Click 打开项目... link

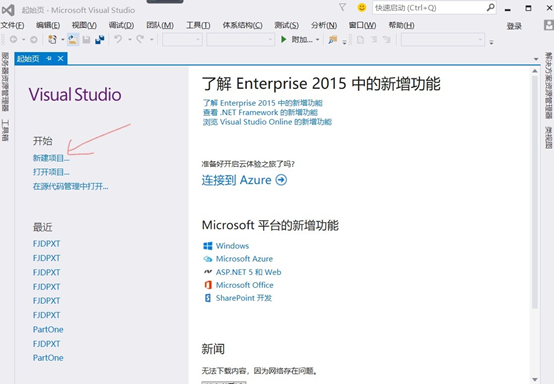pos(51,172)
